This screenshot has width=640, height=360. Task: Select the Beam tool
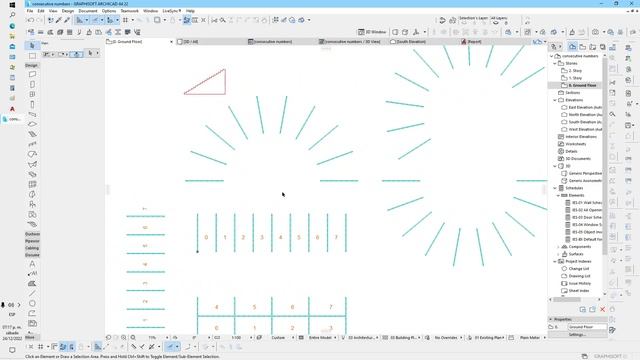pos(32,114)
